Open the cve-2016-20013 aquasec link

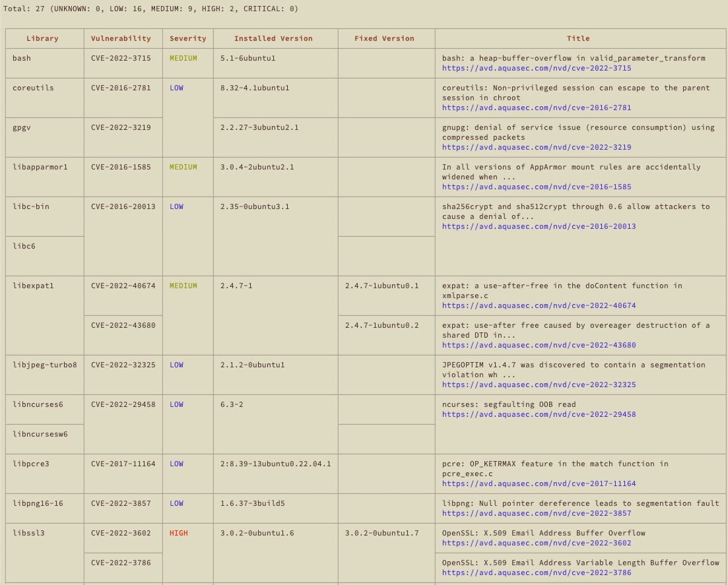click(x=539, y=226)
